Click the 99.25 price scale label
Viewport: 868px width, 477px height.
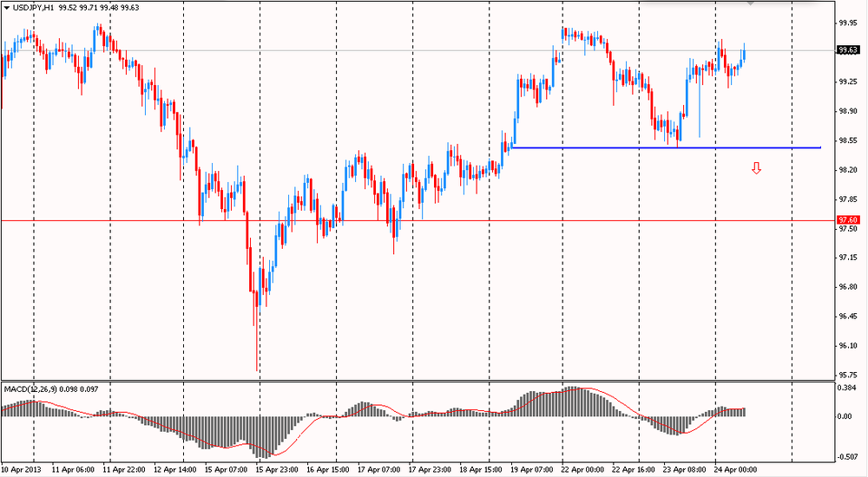(x=848, y=82)
